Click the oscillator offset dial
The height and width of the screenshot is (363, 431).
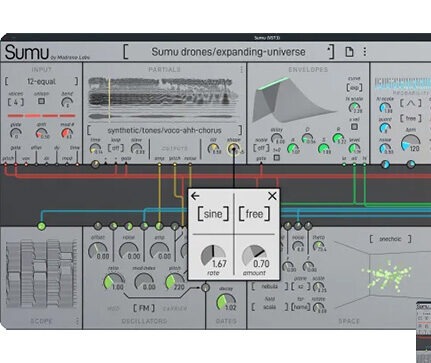97,251
